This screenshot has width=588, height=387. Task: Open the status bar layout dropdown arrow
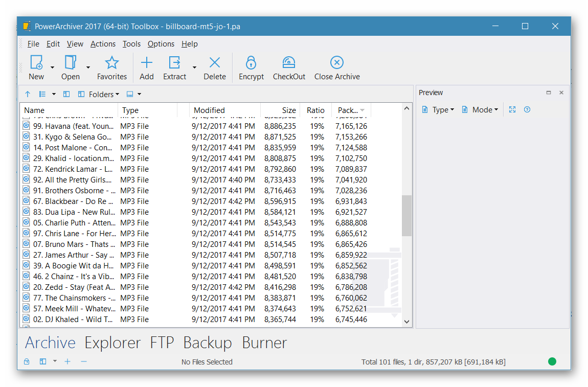tap(55, 361)
